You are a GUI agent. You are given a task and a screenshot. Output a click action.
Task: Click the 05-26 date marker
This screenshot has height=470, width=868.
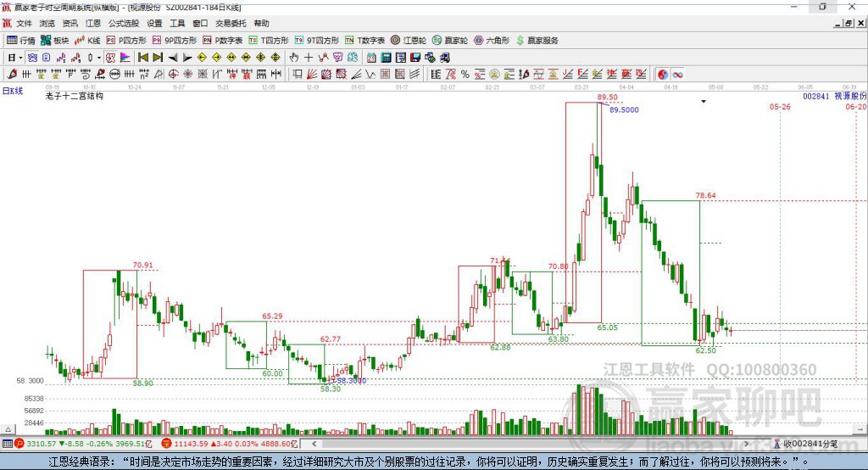pyautogui.click(x=780, y=106)
